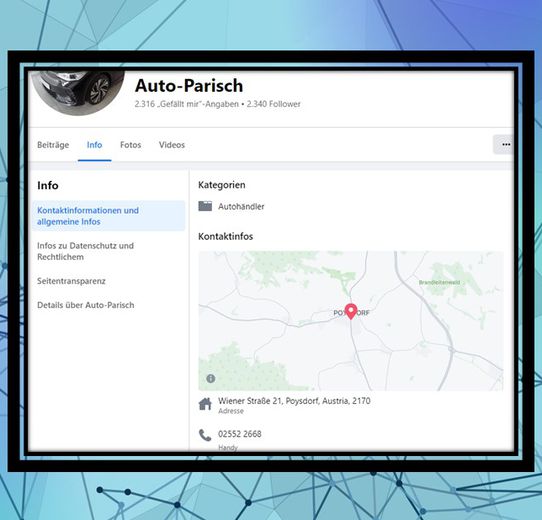This screenshot has width=542, height=520.
Task: Open the three-dots more options button
Action: [x=505, y=145]
